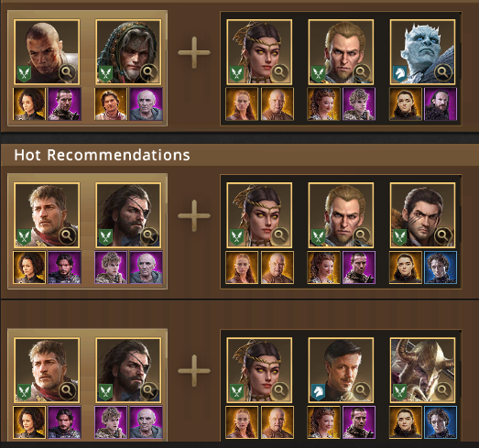Select the purple-framed dark-bearded man under the White Walker
Screen dimensions: 479x448
click(x=441, y=104)
